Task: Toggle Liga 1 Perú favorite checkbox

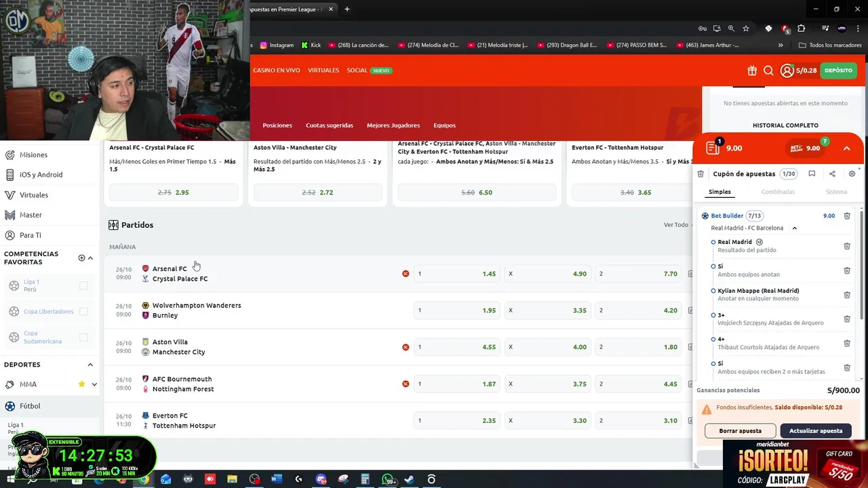Action: 83,285
